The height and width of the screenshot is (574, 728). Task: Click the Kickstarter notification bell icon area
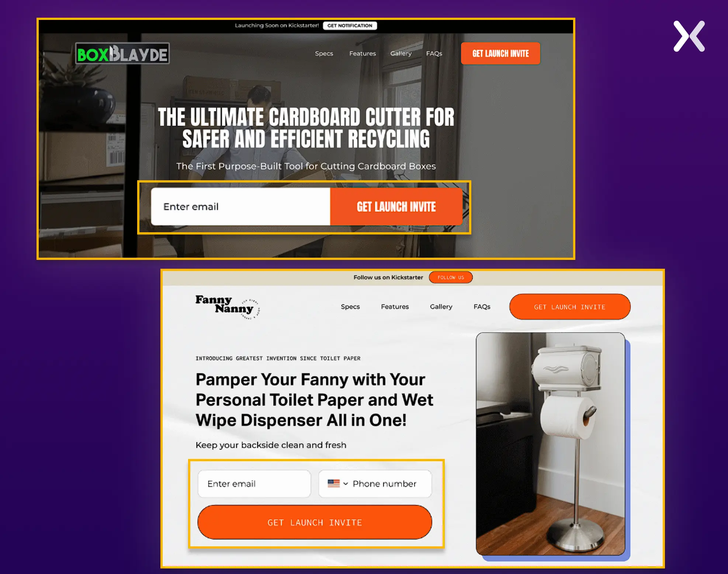[x=350, y=25]
